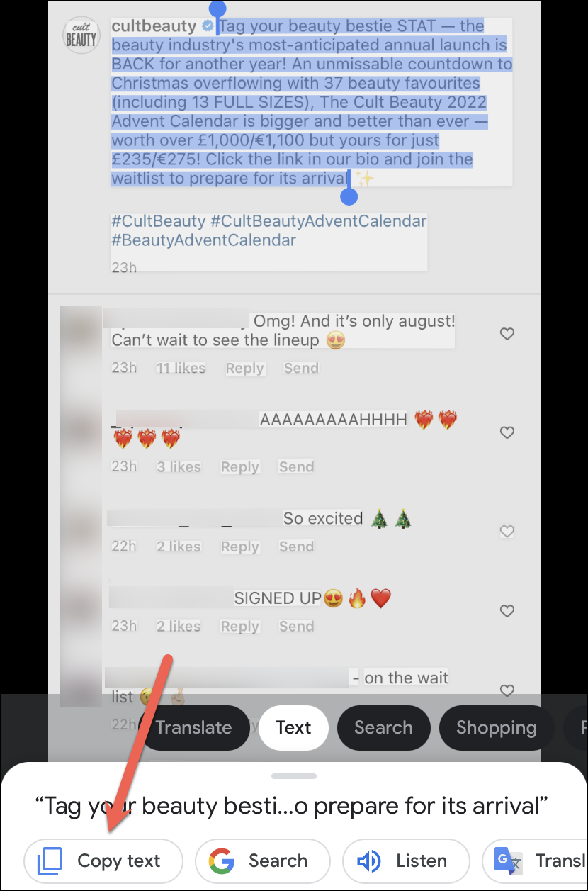The height and width of the screenshot is (891, 588).
Task: Switch to the Translate mode tab
Action: pyautogui.click(x=194, y=727)
